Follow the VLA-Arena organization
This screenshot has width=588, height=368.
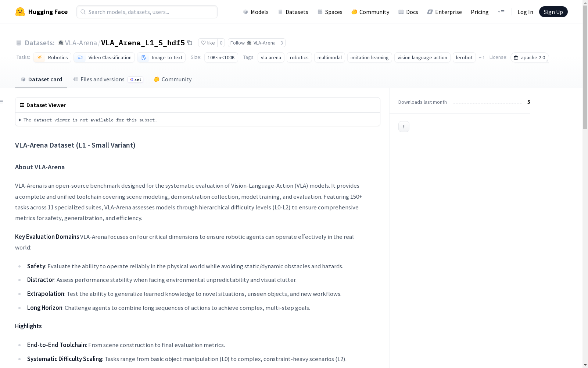pos(253,43)
